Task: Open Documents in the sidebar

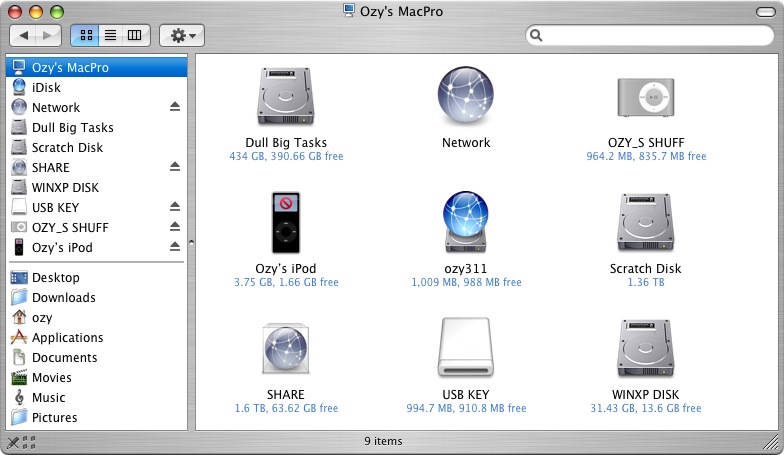Action: pos(97,357)
